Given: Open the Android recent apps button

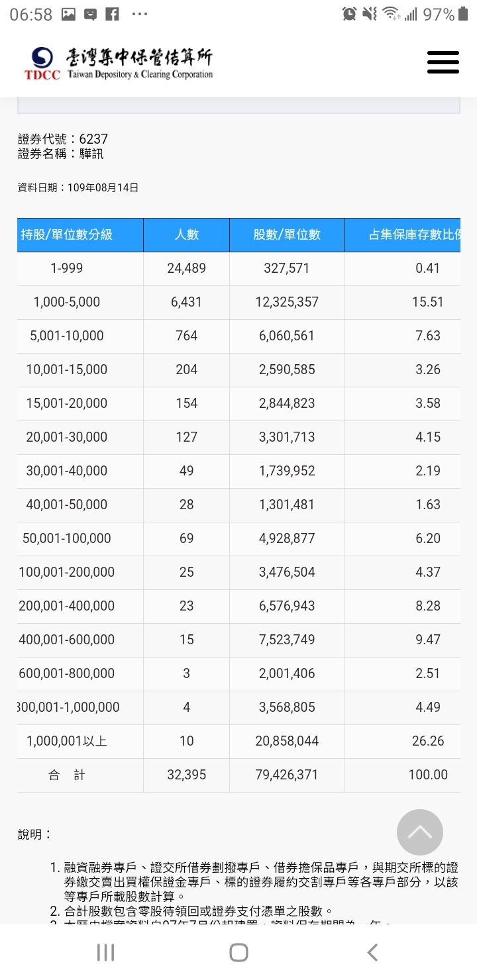Looking at the screenshot, I should (x=105, y=952).
